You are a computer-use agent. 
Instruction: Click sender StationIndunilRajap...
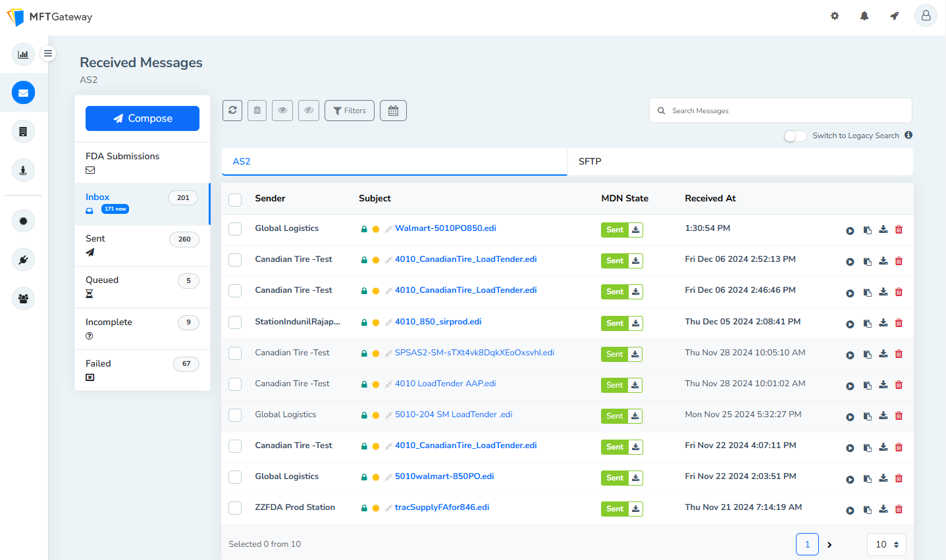[x=298, y=322]
